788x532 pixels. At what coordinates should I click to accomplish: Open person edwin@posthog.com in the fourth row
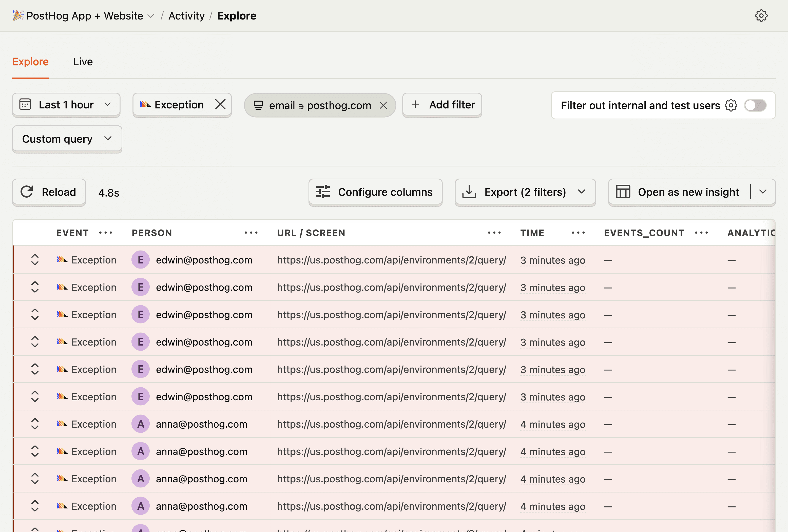click(x=204, y=342)
